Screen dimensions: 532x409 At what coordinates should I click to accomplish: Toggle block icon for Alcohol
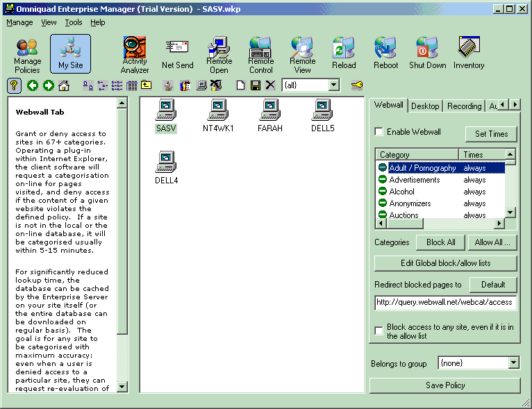tap(383, 191)
